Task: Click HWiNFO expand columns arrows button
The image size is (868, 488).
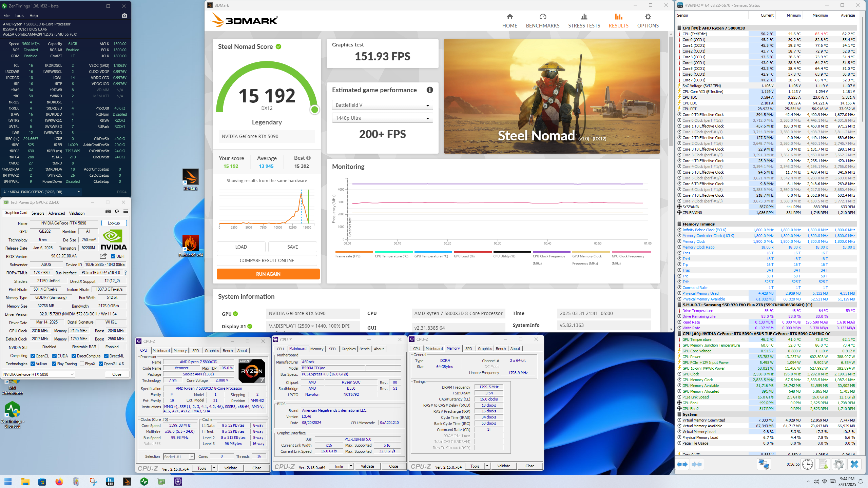Action: 682,464
